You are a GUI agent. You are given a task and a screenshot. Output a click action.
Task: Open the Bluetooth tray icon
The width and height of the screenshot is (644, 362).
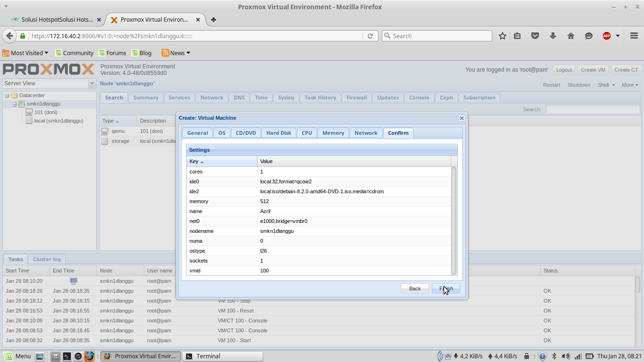554,356
